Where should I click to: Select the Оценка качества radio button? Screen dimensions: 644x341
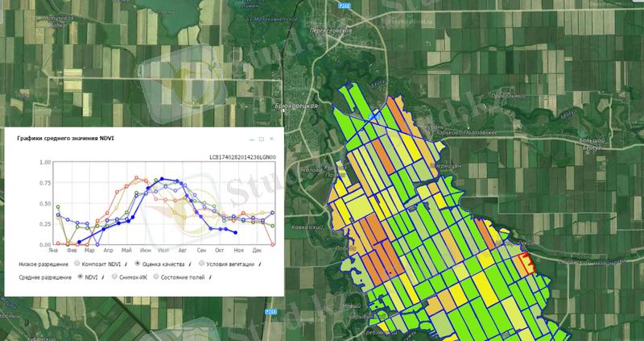pyautogui.click(x=138, y=264)
